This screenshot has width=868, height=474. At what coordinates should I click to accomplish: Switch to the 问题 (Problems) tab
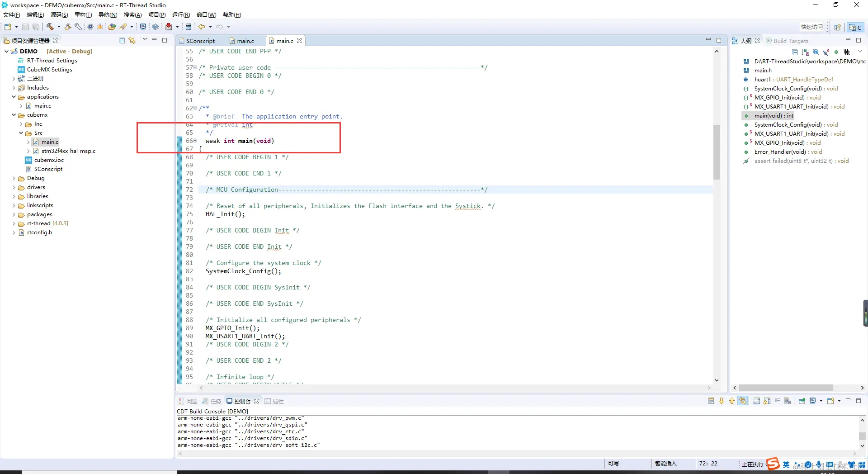188,401
